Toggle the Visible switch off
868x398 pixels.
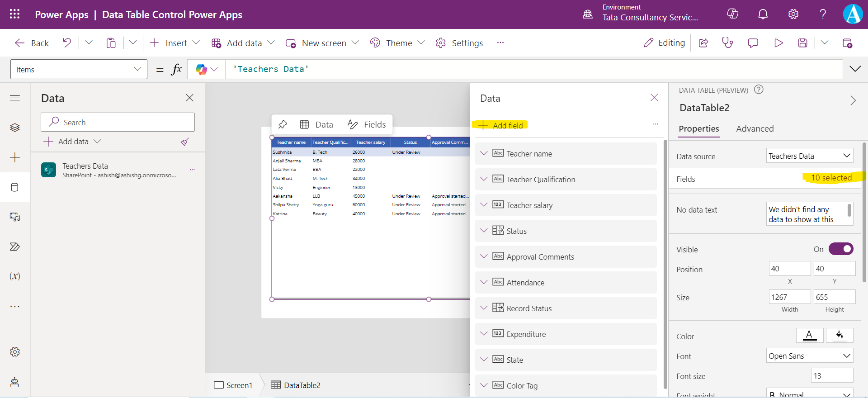click(x=841, y=249)
